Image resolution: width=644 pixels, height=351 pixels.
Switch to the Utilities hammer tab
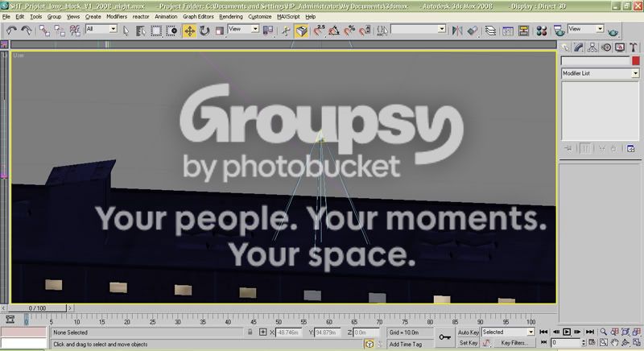pos(634,47)
